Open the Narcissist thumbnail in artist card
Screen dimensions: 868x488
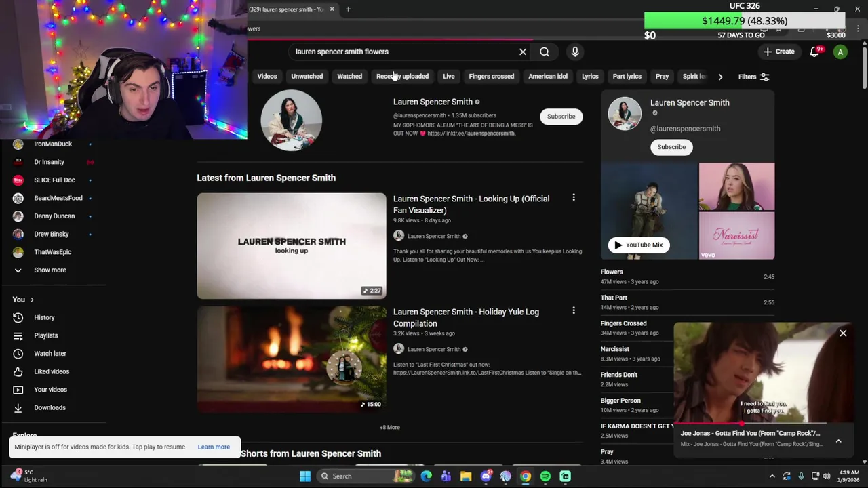pos(736,235)
